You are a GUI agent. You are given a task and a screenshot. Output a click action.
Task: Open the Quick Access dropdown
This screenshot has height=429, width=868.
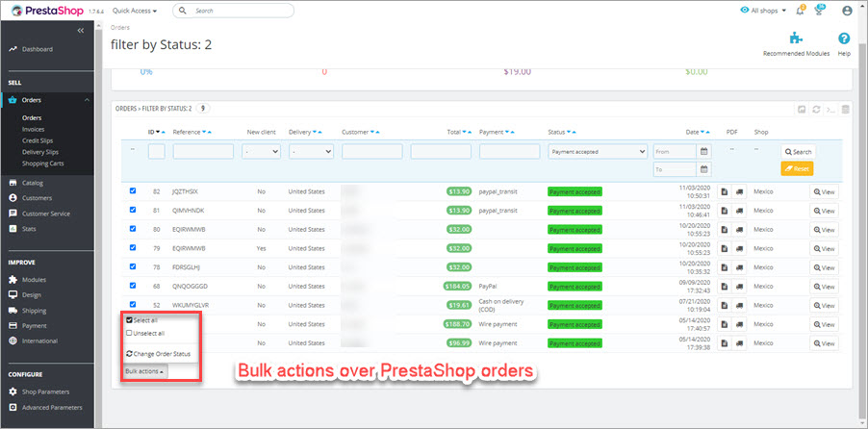point(135,11)
